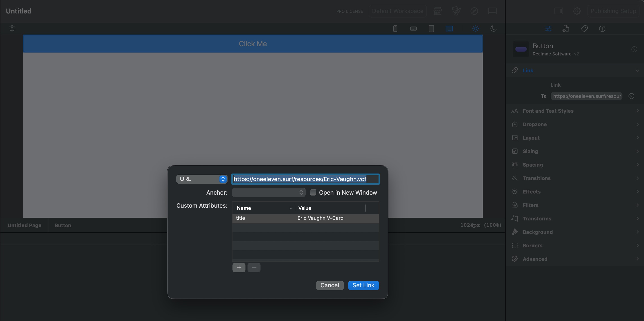Open the marketplace store icon
The image size is (644, 321).
pos(438,11)
